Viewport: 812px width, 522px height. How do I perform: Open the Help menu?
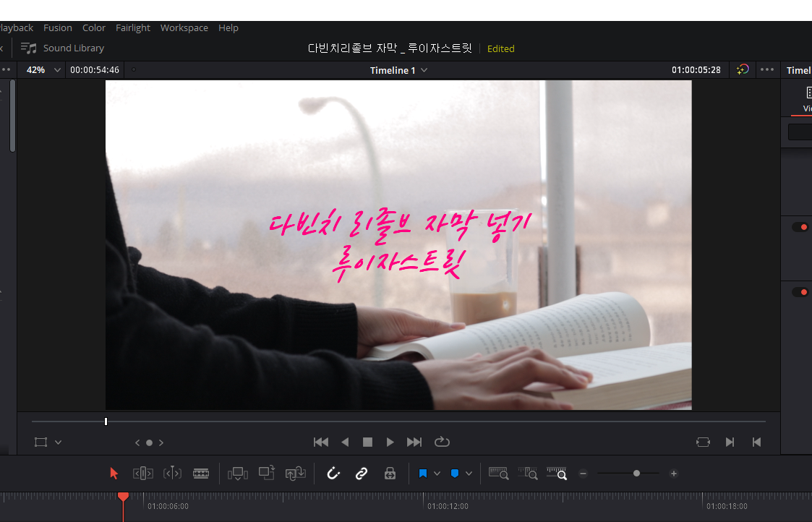coord(228,28)
